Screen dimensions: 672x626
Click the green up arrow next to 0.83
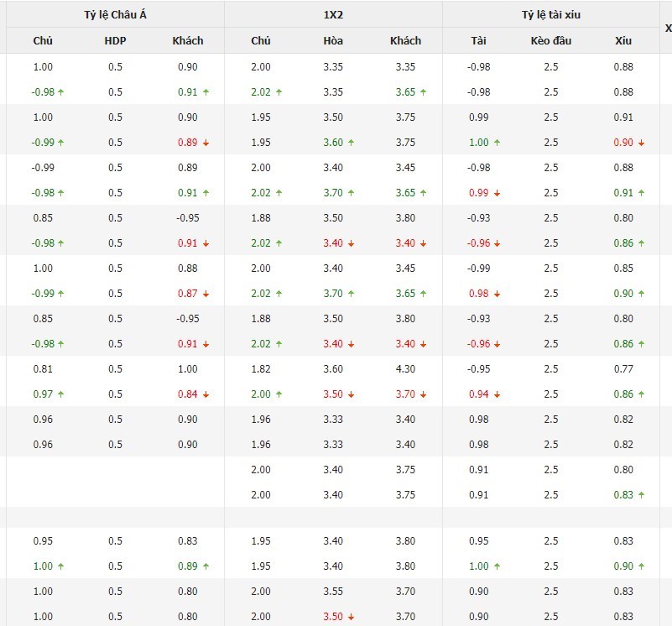641,495
